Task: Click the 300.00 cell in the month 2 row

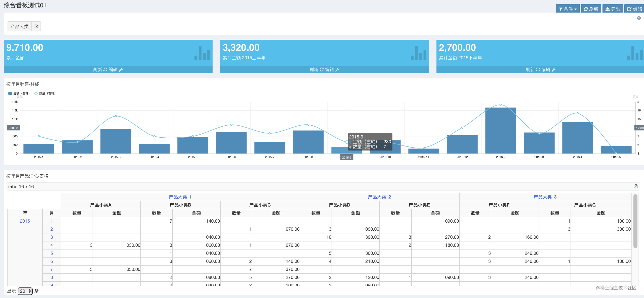Action: [x=601, y=229]
